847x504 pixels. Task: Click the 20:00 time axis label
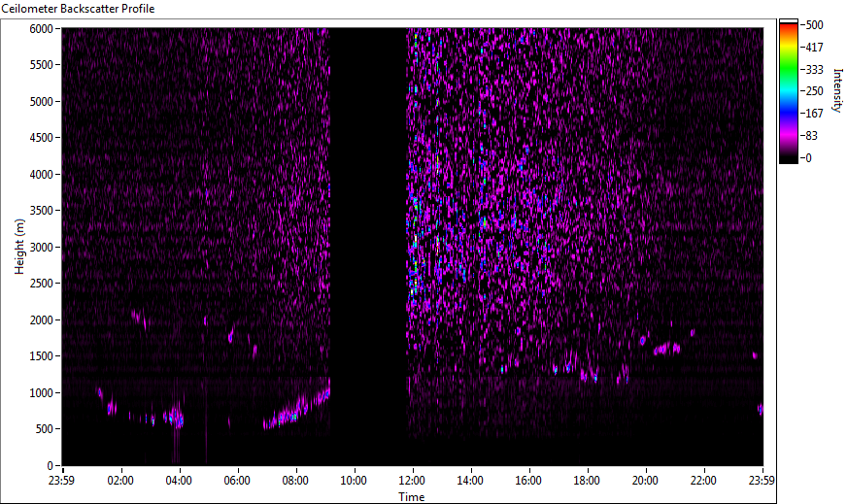click(x=646, y=481)
